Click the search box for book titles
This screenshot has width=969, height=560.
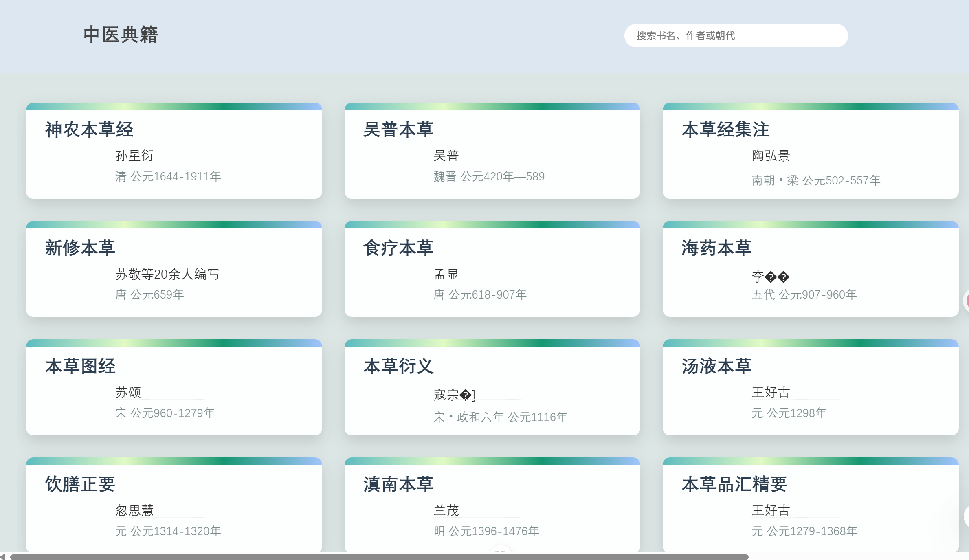click(x=736, y=35)
